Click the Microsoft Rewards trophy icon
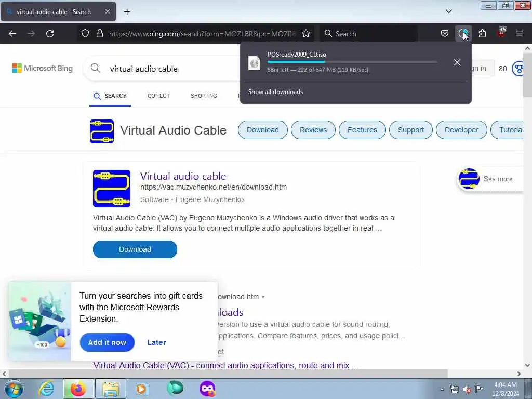 [518, 69]
